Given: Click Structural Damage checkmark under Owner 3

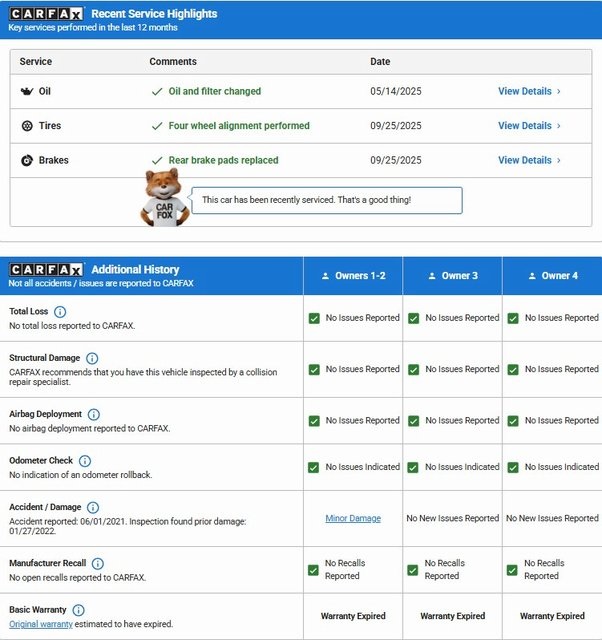Looking at the screenshot, I should [414, 369].
